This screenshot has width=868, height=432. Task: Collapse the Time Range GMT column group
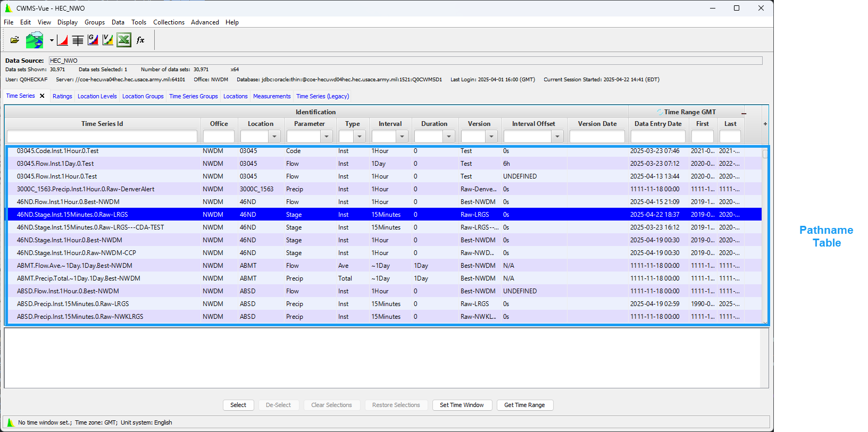[x=744, y=113]
